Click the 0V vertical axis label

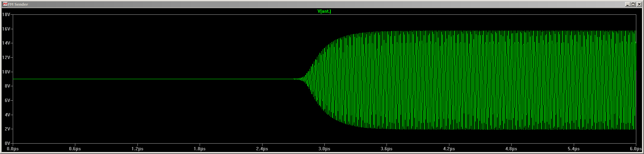7,143
